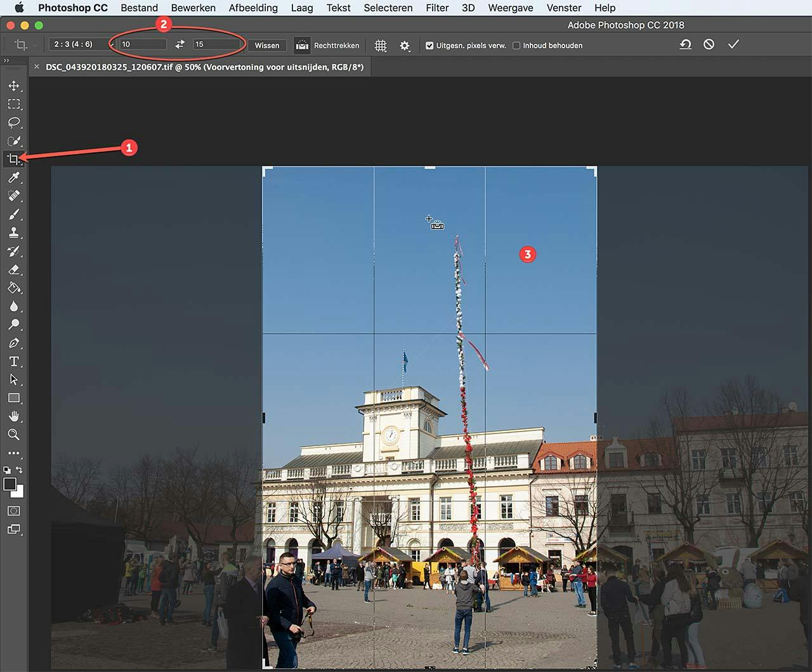This screenshot has height=672, width=812.
Task: Select the Blur tool
Action: coord(14,306)
